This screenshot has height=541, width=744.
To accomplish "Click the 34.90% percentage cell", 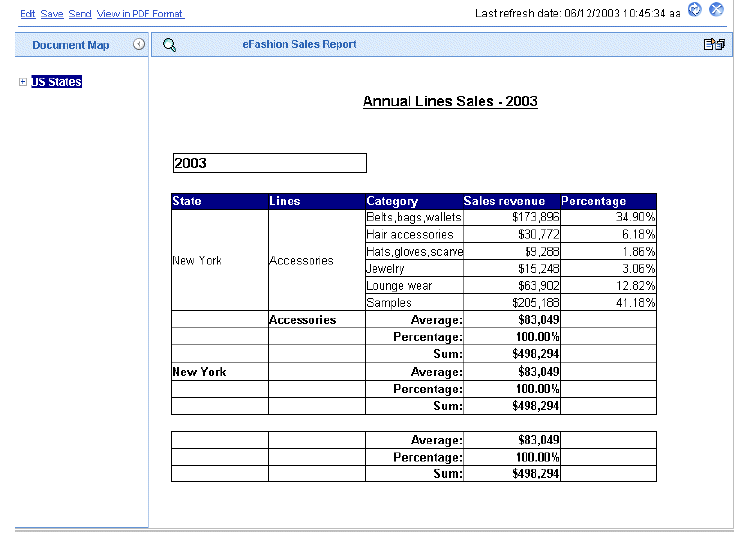I will coord(609,217).
